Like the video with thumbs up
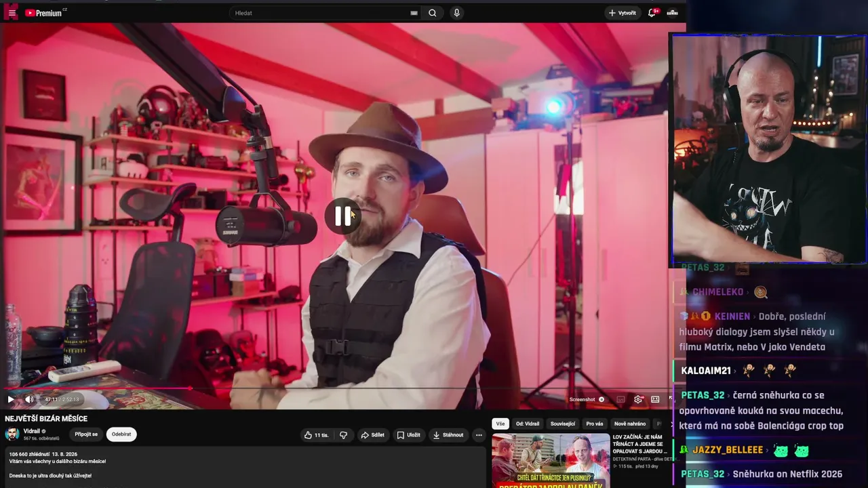This screenshot has height=488, width=868. click(316, 435)
